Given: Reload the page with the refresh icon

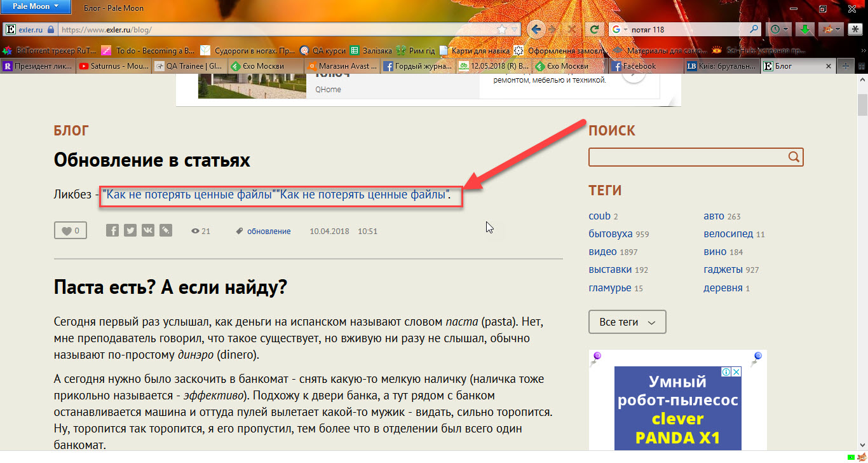Looking at the screenshot, I should [595, 29].
